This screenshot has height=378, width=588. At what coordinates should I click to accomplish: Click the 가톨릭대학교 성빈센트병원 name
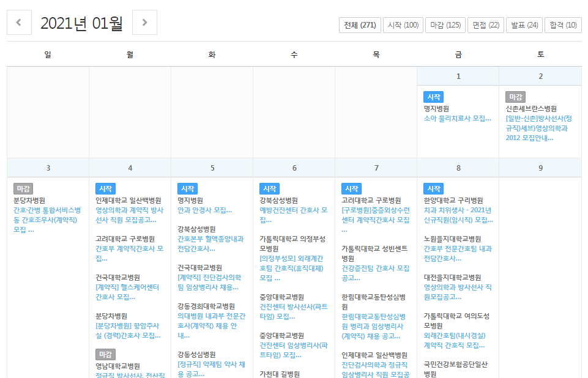374,253
